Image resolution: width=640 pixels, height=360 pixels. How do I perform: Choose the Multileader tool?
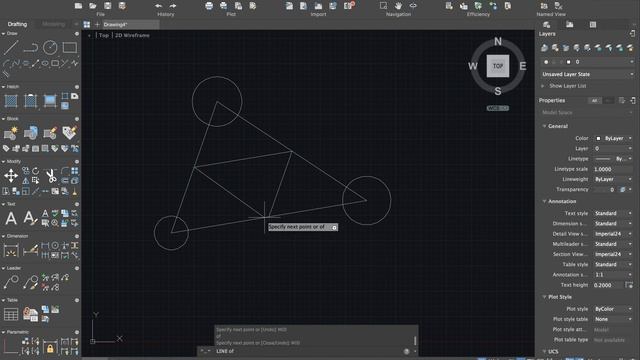point(11,282)
